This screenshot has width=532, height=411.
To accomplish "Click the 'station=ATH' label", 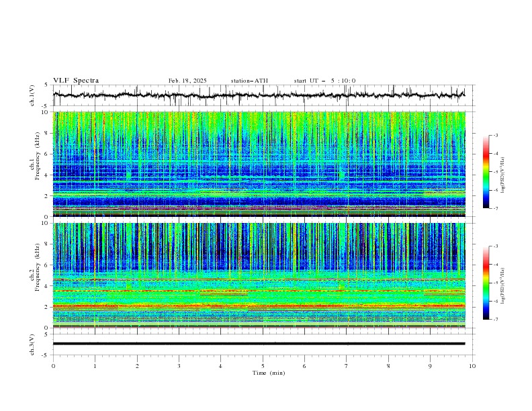I will (x=249, y=81).
